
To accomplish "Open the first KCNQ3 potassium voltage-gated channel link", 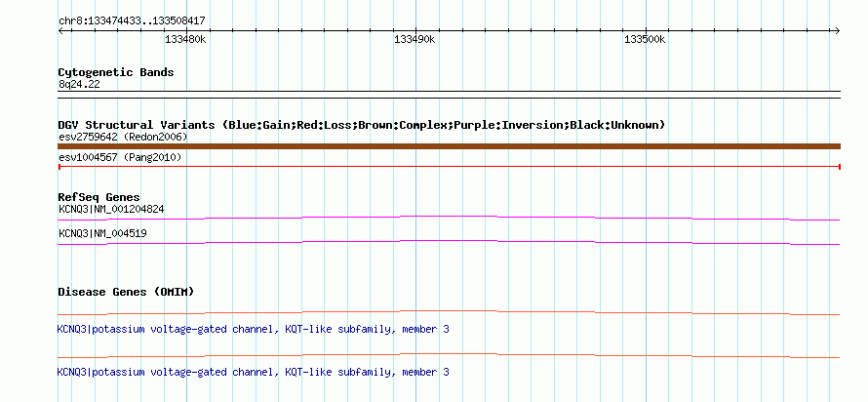I will (253, 330).
